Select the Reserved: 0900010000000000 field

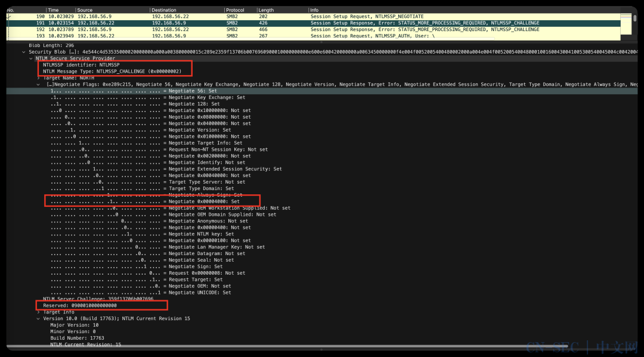tap(80, 306)
